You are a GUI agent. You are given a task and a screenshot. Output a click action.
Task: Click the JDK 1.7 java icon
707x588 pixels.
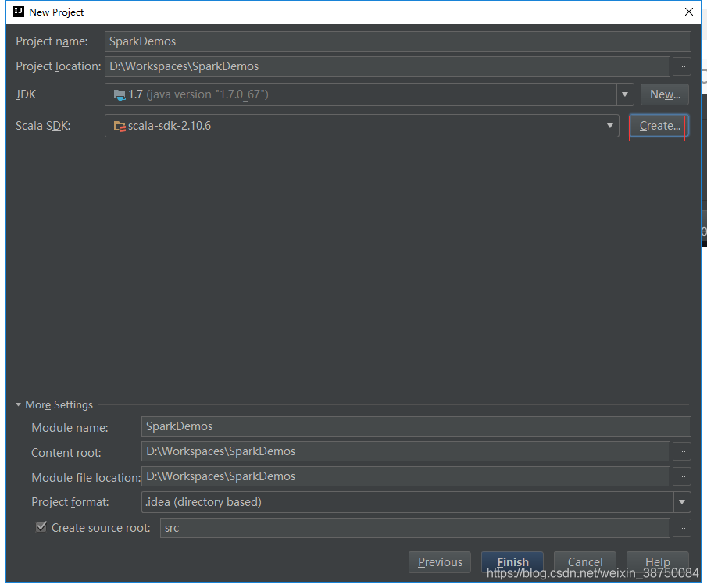click(x=121, y=94)
